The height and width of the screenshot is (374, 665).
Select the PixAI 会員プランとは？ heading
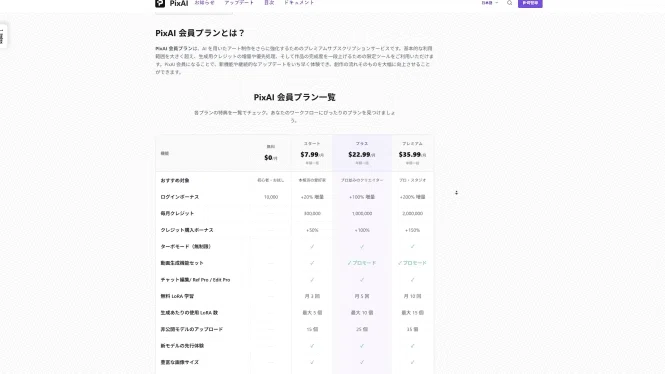coord(200,33)
